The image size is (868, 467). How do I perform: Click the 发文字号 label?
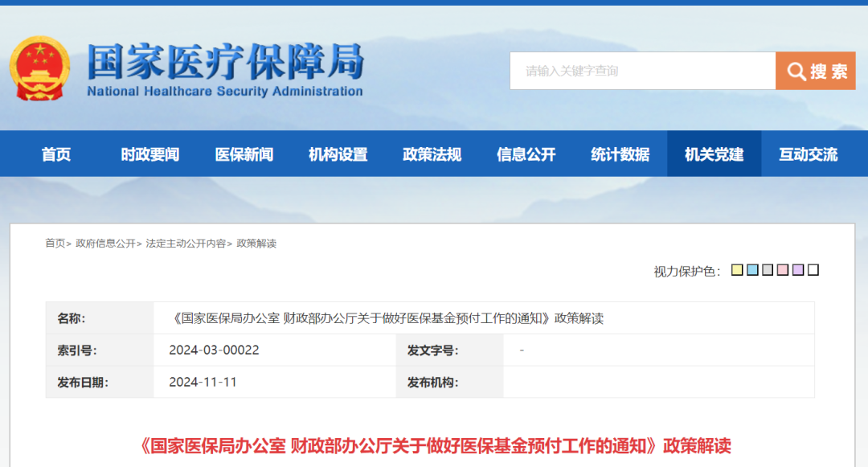click(432, 350)
